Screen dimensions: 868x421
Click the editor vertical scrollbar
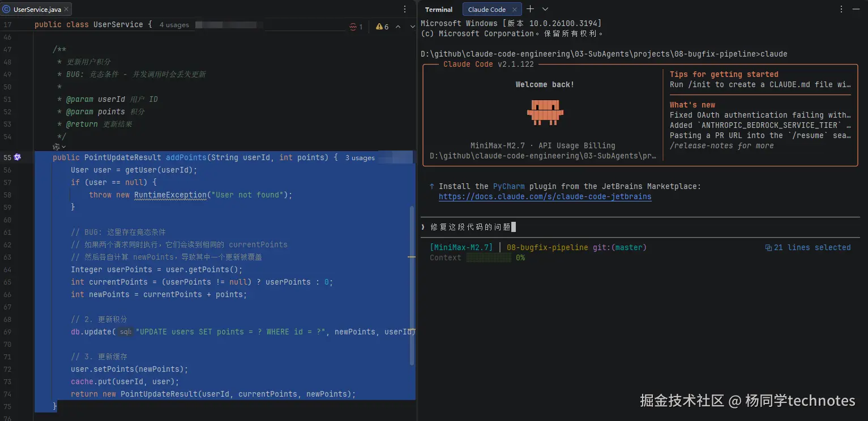click(x=412, y=283)
